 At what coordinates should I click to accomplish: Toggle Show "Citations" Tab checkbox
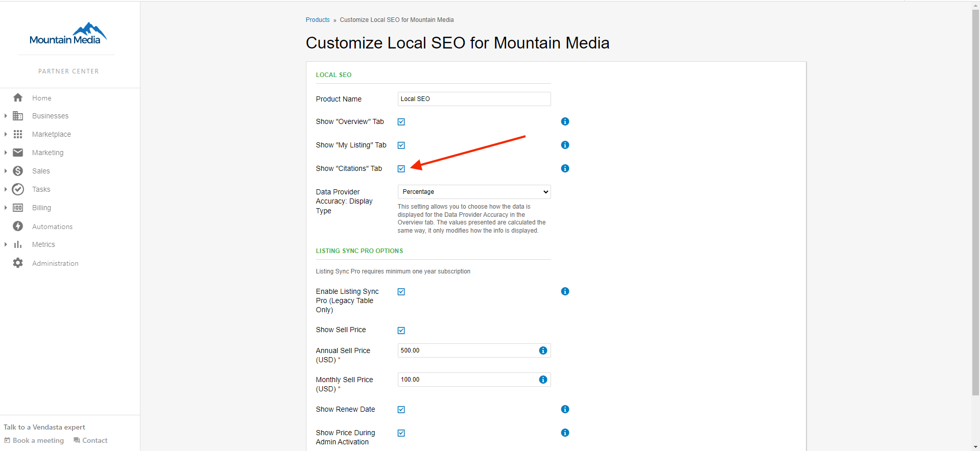click(x=401, y=169)
